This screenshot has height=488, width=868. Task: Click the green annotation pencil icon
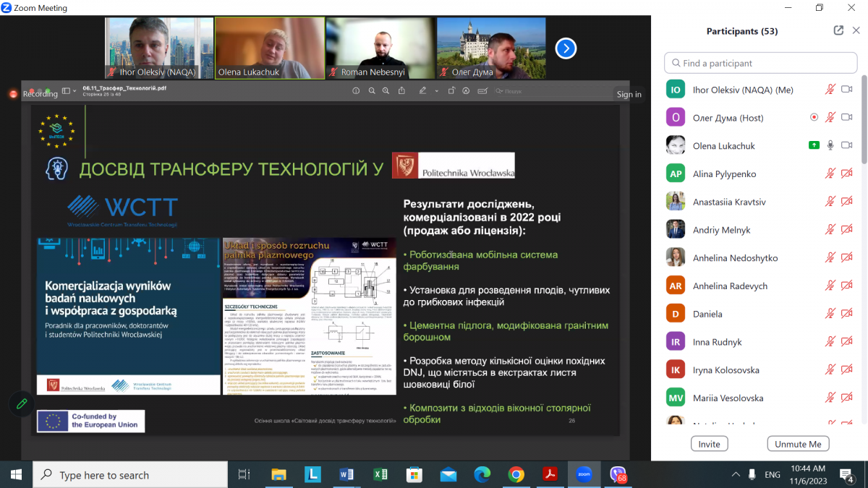(x=22, y=403)
